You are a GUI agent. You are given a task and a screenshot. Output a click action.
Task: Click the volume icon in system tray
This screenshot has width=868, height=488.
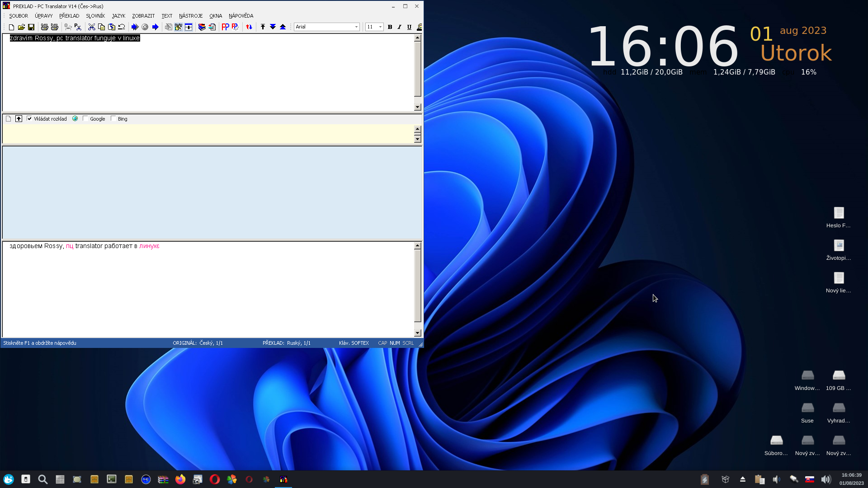(826, 479)
